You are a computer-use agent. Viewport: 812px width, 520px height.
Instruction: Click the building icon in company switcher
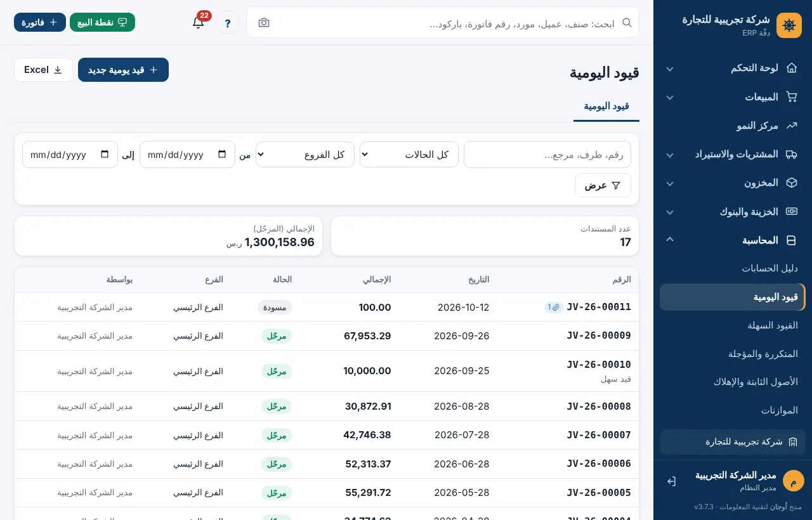tap(792, 442)
